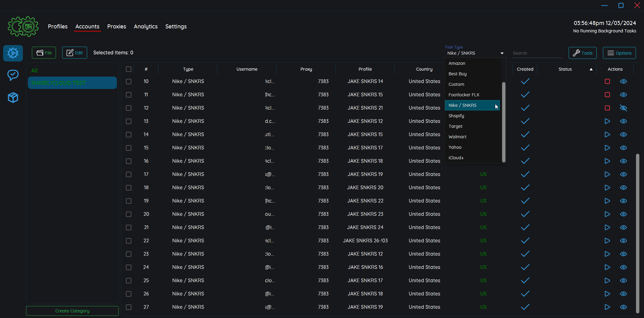Start the task for row 13

pyautogui.click(x=607, y=121)
